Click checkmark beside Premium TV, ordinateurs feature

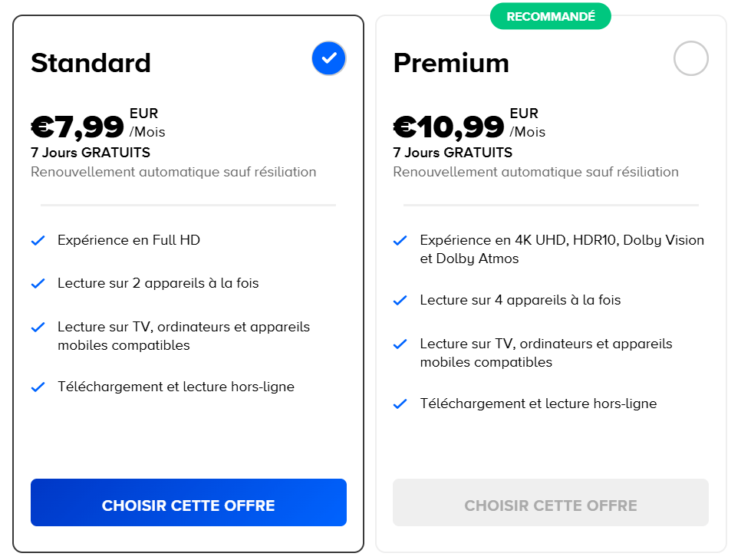tap(400, 344)
